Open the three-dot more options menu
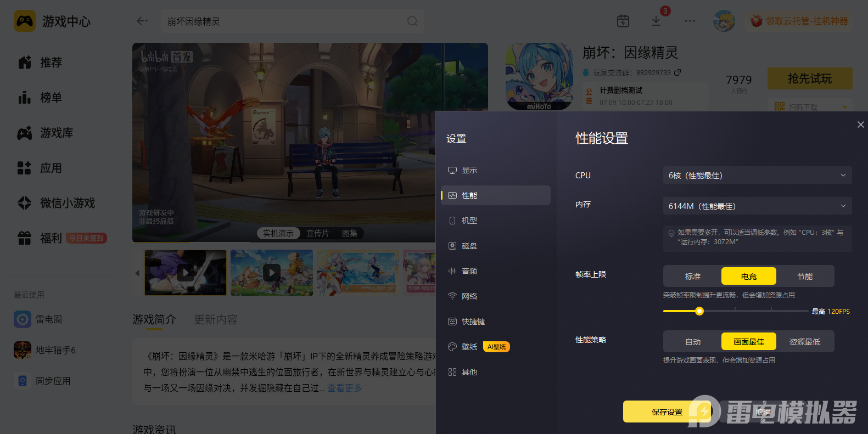 click(690, 21)
